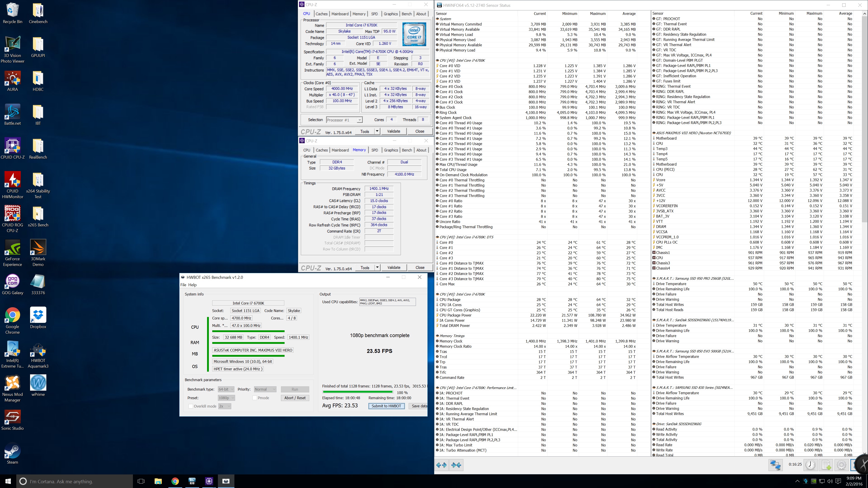Open CPUID HWMonitor desktop shortcut
This screenshot has height=488, width=868.
pyautogui.click(x=12, y=185)
